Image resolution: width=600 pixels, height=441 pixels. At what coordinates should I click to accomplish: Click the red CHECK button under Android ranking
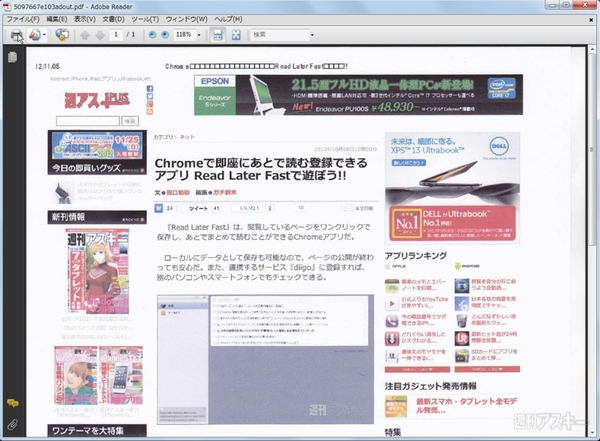tap(487, 369)
